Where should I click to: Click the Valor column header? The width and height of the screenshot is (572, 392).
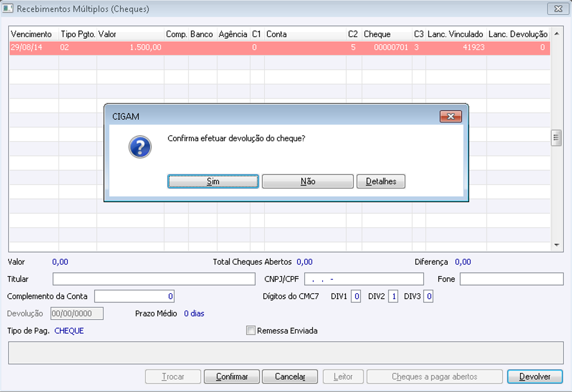tap(130, 34)
